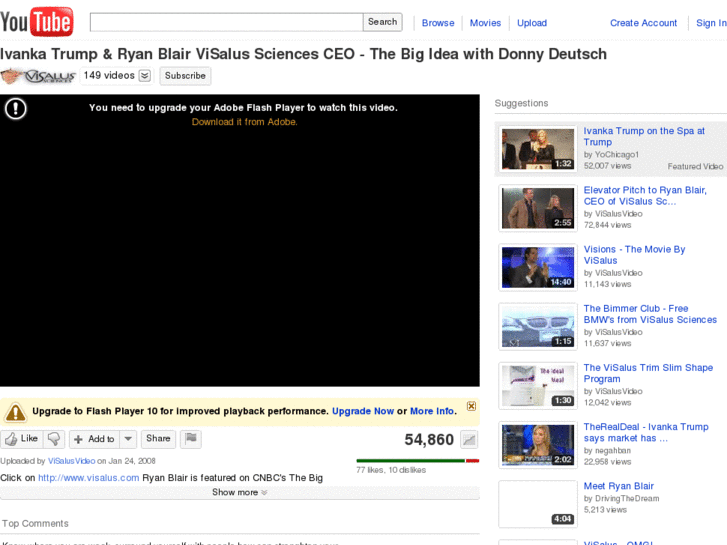Image resolution: width=727 pixels, height=545 pixels.
Task: Click the 'by negahban' uploader text
Action: tap(607, 450)
